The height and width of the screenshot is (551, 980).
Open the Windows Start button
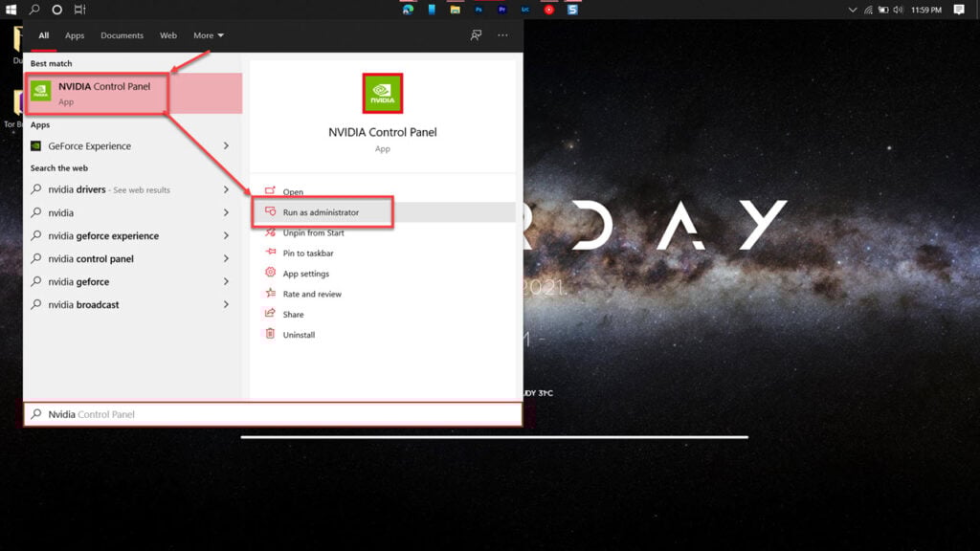point(11,10)
